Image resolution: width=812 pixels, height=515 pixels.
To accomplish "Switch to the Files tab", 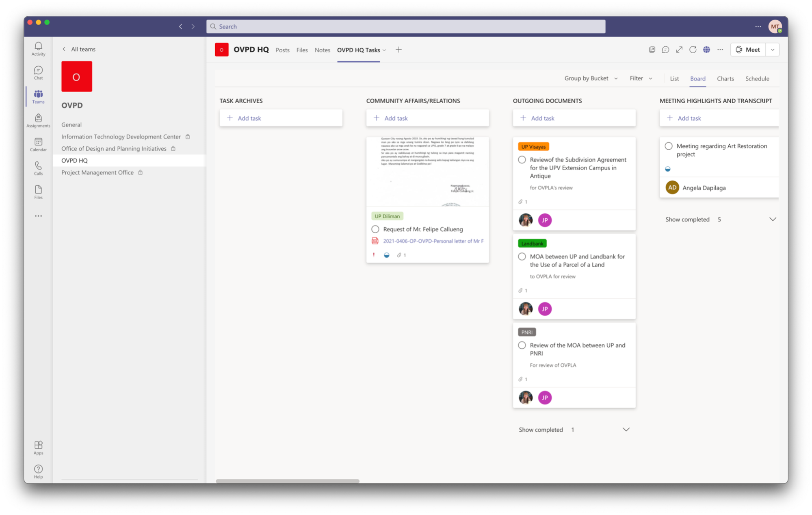I will tap(302, 50).
